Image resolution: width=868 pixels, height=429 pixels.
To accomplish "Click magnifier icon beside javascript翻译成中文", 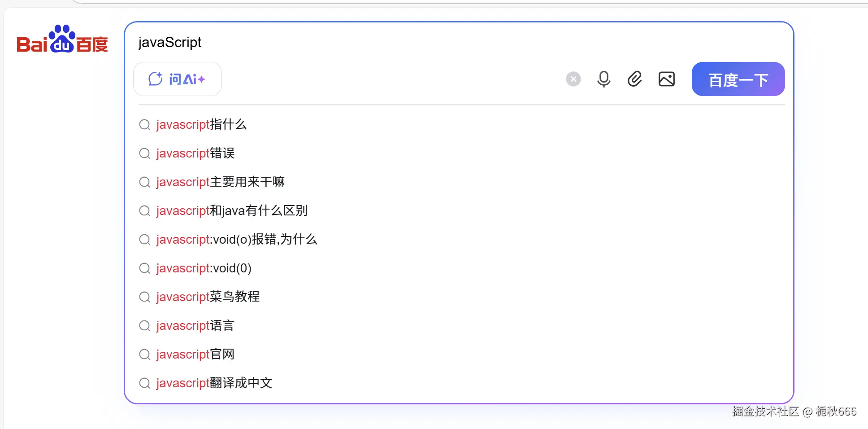I will 144,383.
